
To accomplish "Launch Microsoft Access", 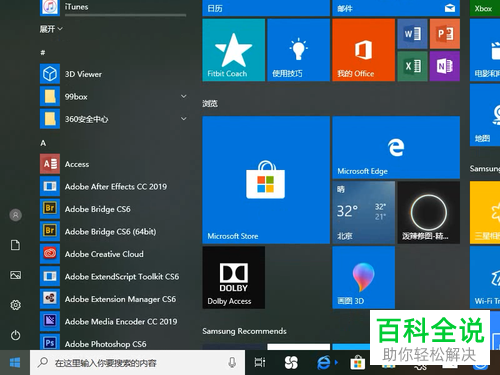I will 113,164.
